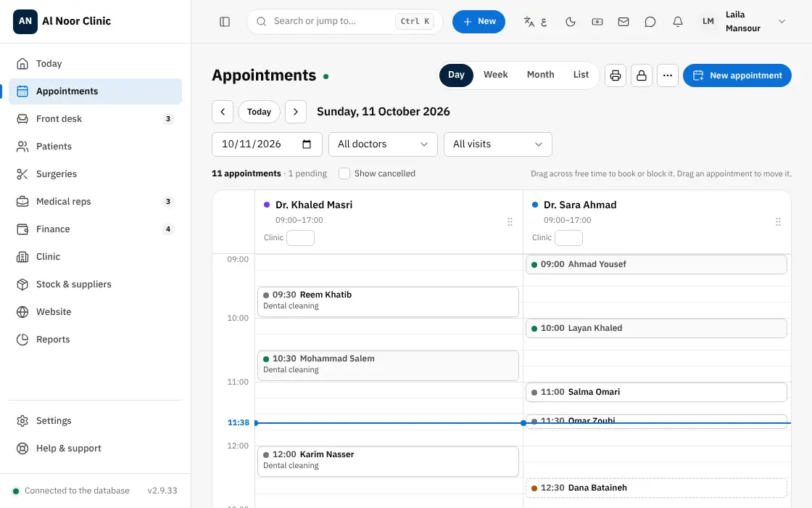Click the lock icon button
Image resolution: width=812 pixels, height=508 pixels.
[642, 75]
